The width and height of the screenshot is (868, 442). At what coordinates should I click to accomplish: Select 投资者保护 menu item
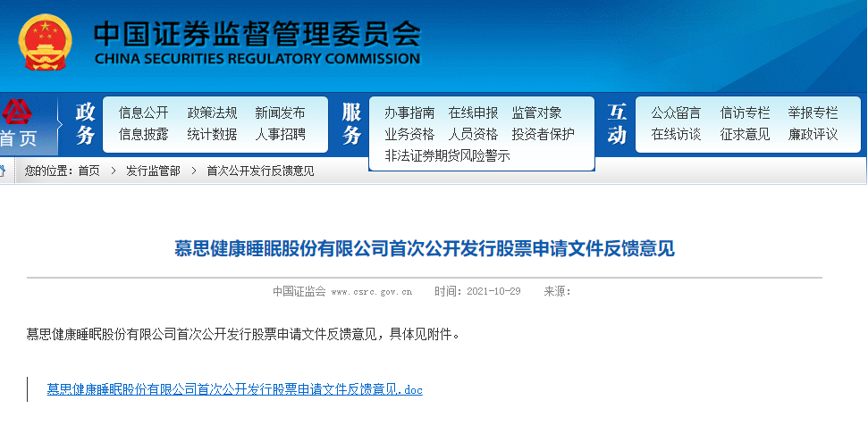tap(543, 135)
